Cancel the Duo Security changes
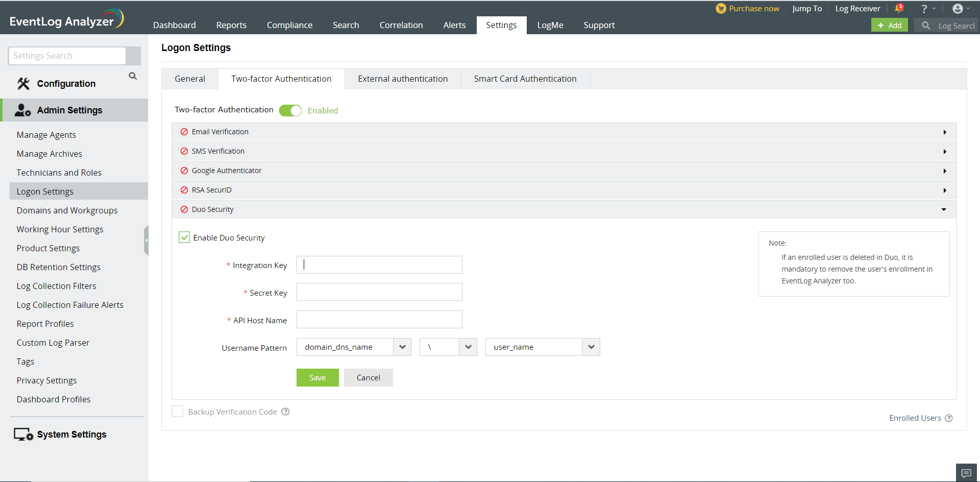 [x=369, y=378]
